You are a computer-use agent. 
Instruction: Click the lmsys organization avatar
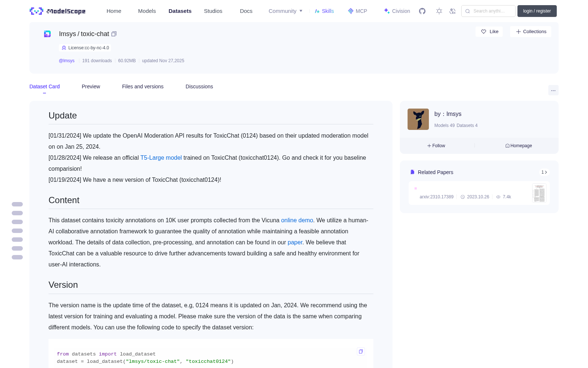[x=418, y=119]
